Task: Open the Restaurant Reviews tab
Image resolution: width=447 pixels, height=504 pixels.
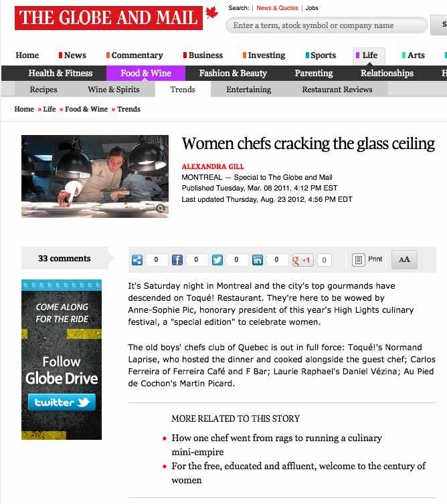Action: tap(337, 90)
